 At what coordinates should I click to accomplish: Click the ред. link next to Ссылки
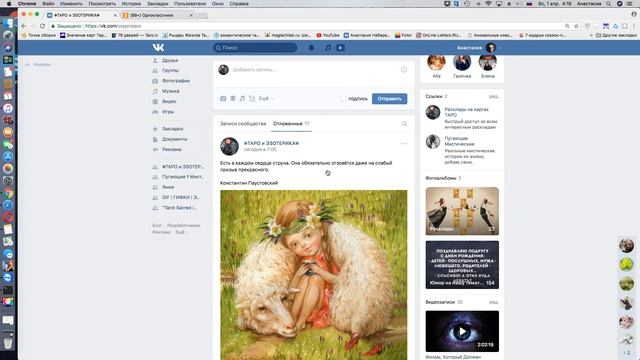click(493, 97)
